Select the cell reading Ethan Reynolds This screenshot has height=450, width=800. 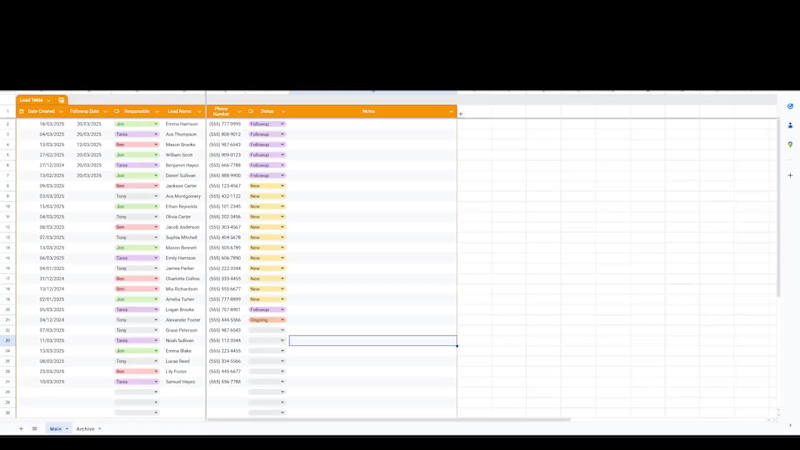pyautogui.click(x=181, y=207)
